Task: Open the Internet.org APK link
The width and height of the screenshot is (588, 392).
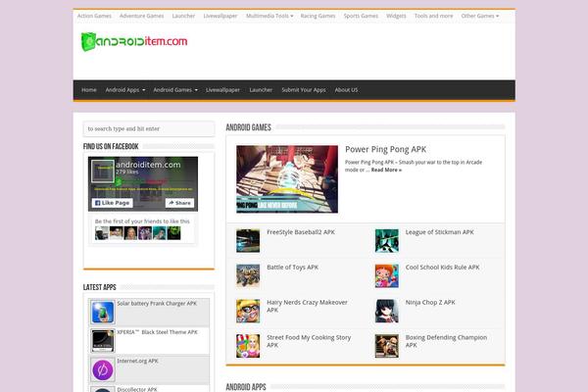Action: [137, 361]
